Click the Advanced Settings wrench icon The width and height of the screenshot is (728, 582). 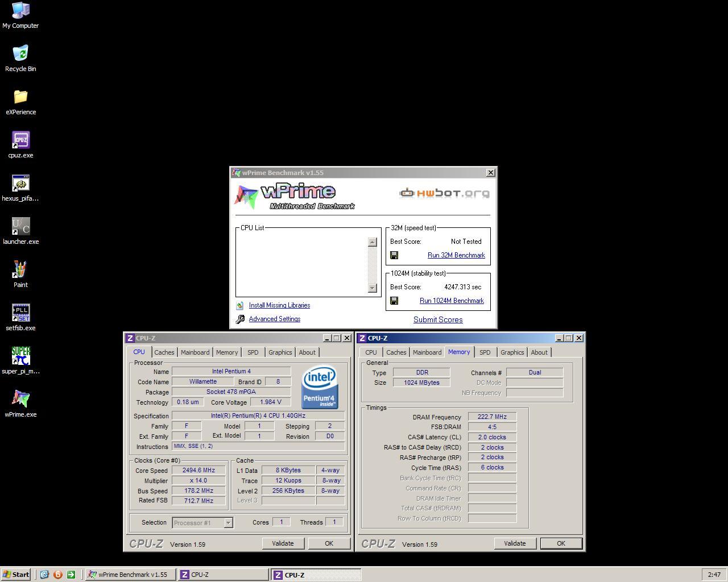pos(240,319)
